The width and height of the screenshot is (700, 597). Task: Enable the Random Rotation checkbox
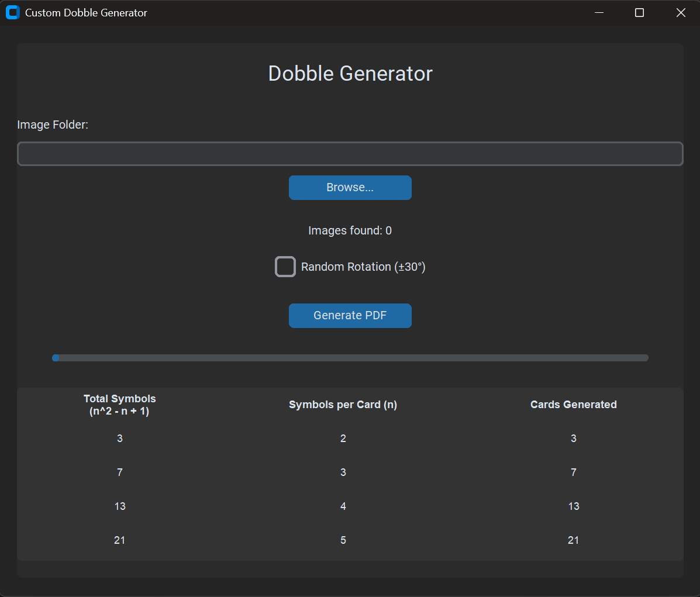click(285, 267)
